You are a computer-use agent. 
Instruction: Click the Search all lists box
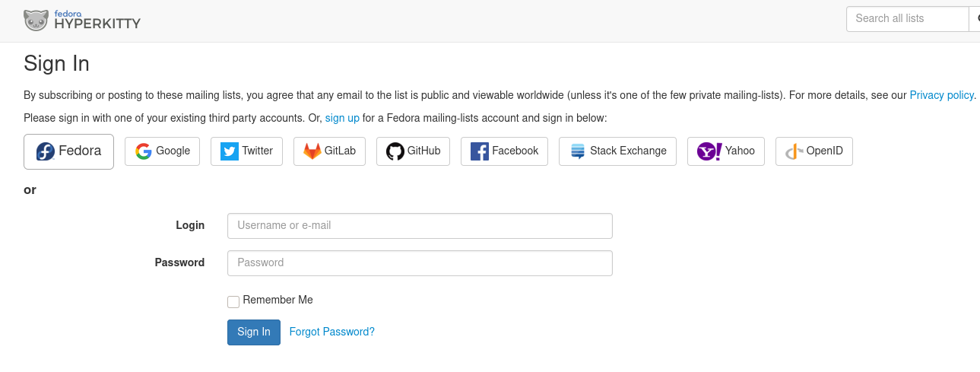point(907,19)
